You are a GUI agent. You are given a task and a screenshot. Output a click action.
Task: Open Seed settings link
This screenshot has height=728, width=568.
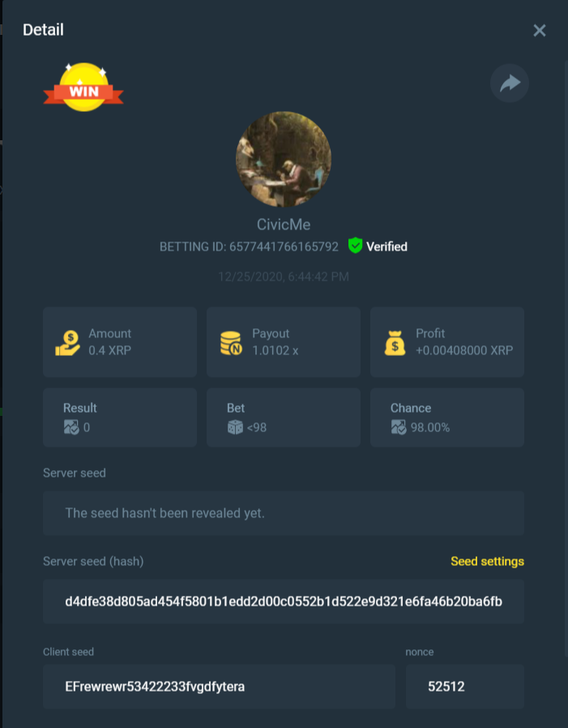point(487,561)
